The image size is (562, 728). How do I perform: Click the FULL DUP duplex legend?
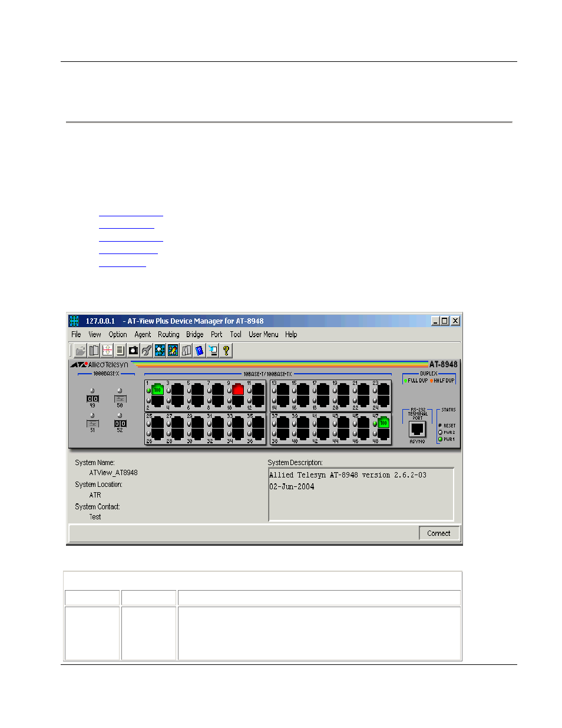pos(416,381)
